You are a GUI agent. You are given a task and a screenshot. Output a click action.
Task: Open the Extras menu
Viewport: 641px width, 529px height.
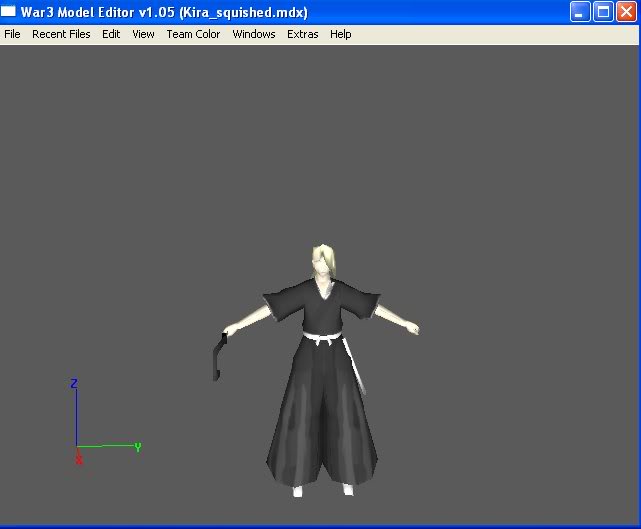[x=303, y=34]
